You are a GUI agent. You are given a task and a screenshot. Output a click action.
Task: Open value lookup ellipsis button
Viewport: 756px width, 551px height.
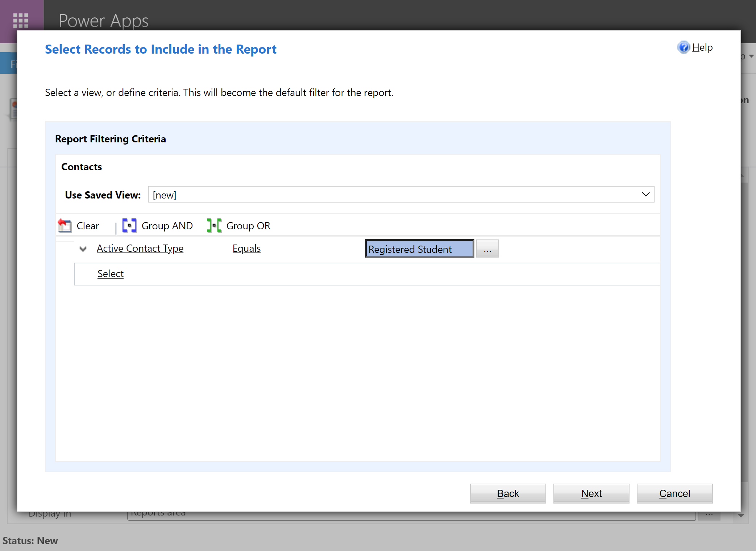point(487,249)
